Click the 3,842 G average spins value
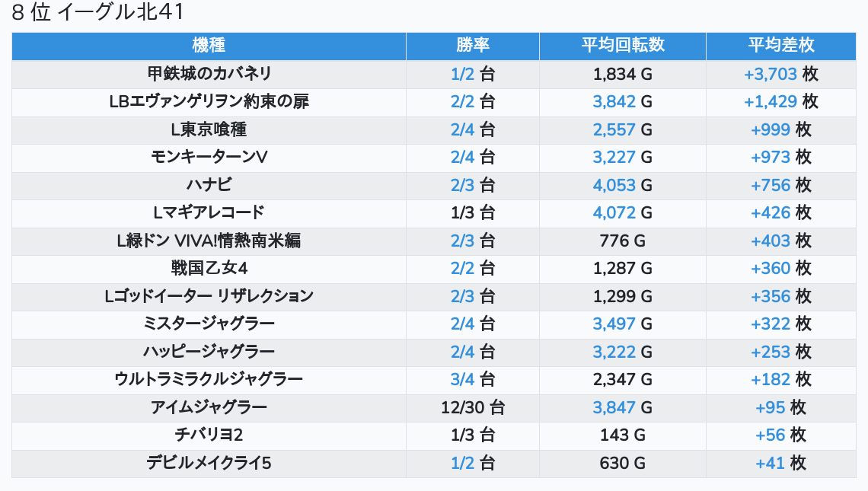This screenshot has width=868, height=491. point(622,101)
